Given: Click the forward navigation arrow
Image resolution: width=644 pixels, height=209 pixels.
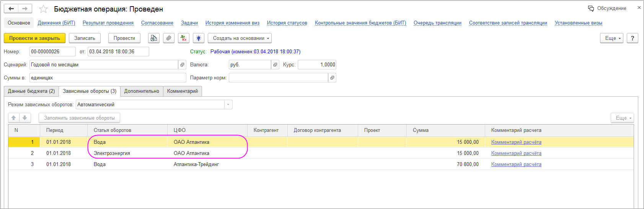Looking at the screenshot, I should 25,9.
